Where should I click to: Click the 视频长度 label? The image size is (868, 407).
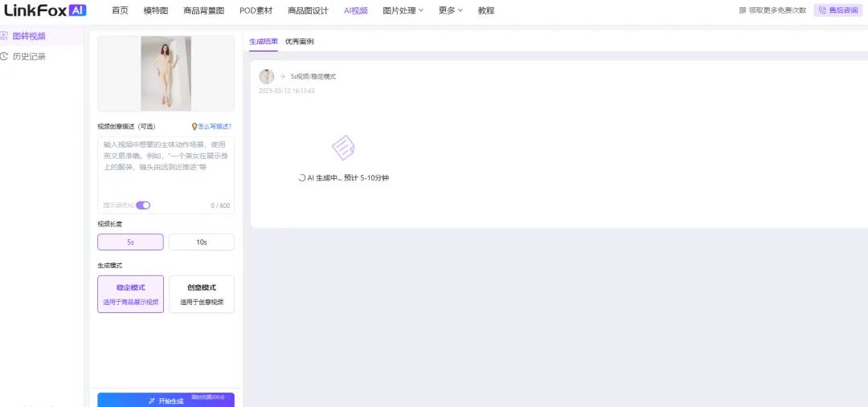109,224
